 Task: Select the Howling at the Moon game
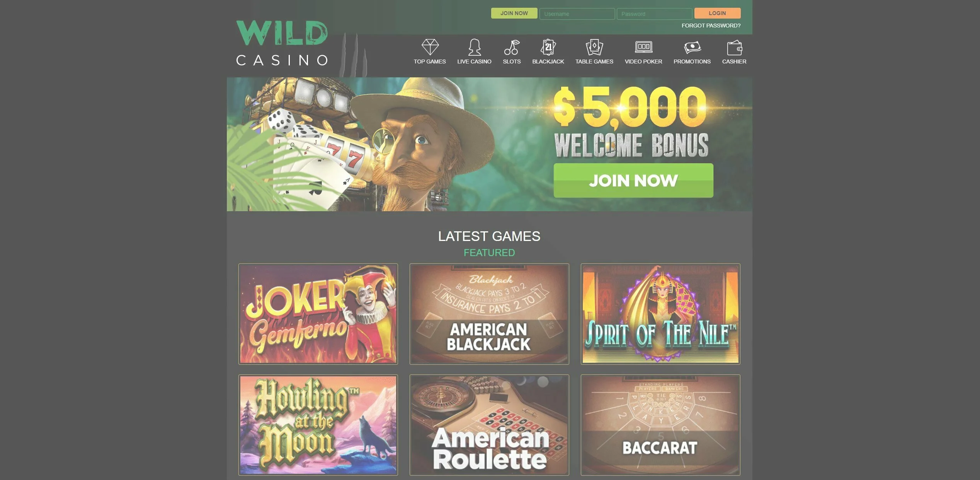[318, 425]
